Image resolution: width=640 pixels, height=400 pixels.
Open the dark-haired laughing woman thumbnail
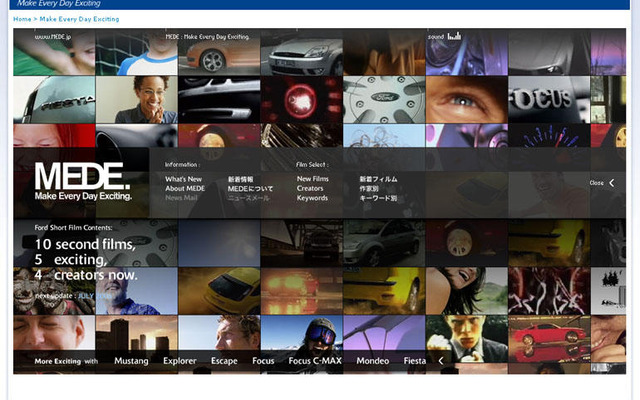(467, 291)
